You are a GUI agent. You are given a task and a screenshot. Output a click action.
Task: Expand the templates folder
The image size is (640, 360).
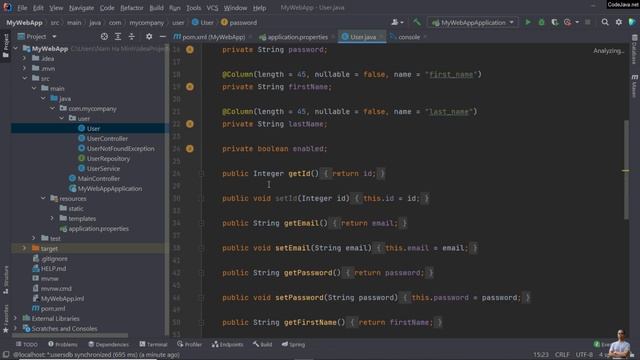point(52,218)
